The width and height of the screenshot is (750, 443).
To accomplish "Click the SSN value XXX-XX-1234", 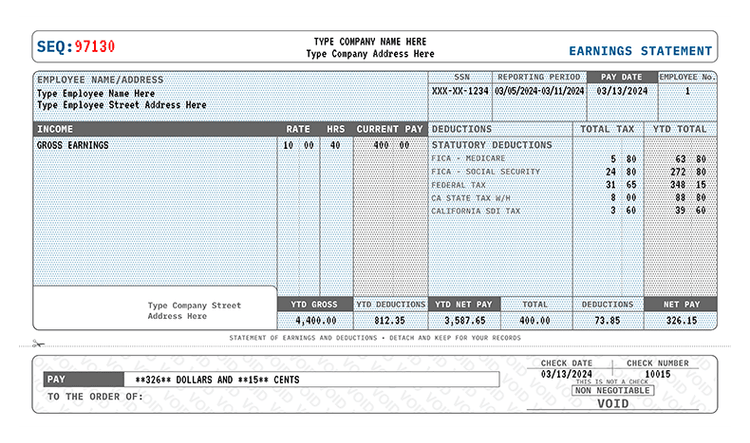I will (460, 91).
